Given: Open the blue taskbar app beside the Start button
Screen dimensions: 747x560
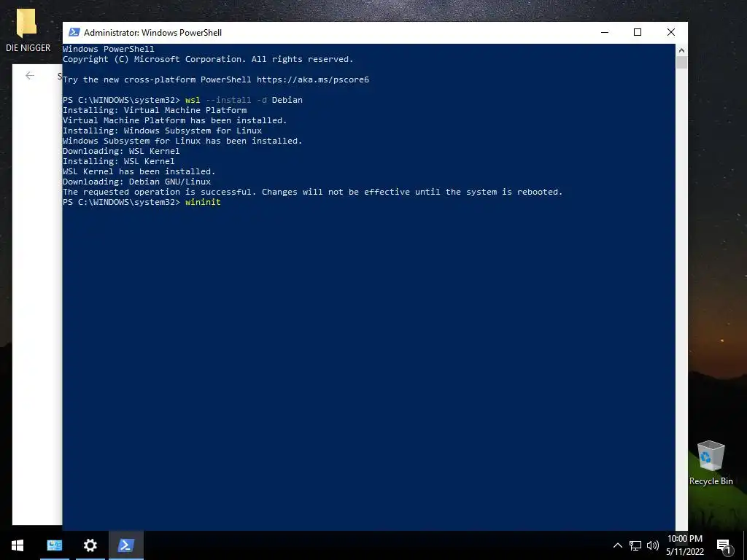Looking at the screenshot, I should (54, 545).
